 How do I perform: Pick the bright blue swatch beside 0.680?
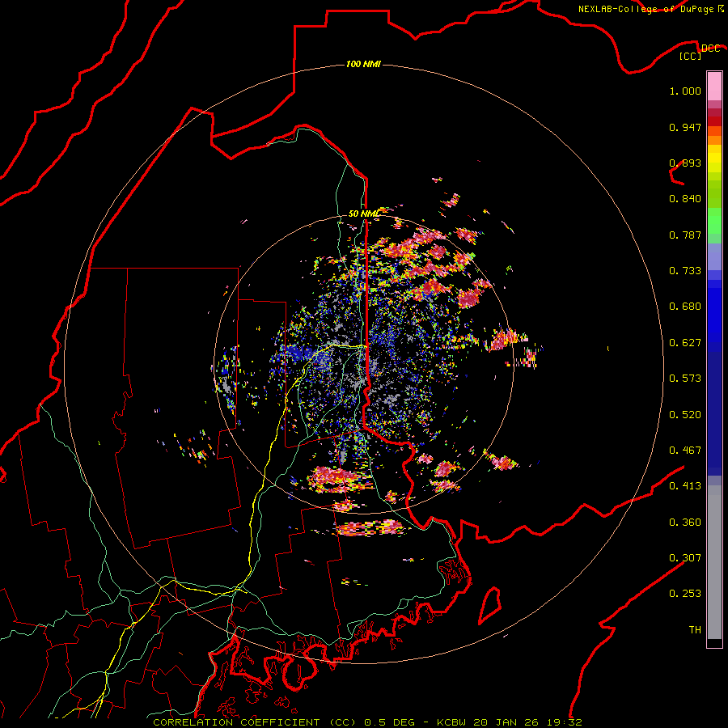click(714, 311)
